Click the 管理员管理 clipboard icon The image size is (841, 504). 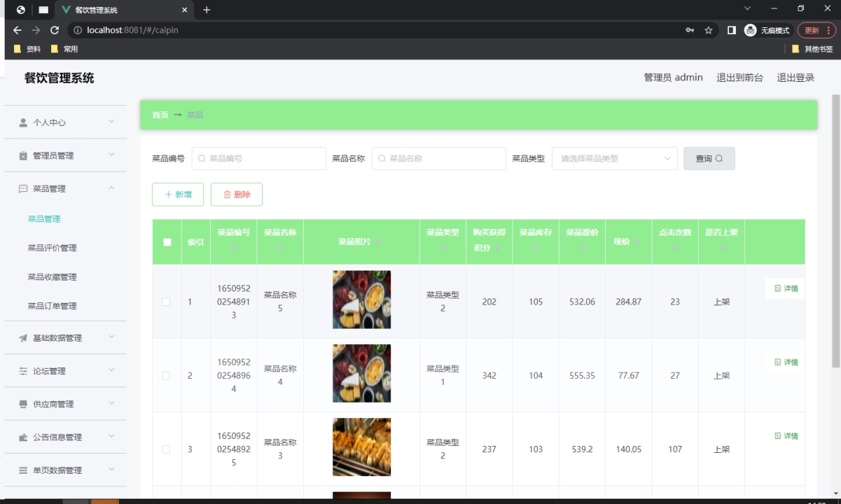[x=23, y=155]
